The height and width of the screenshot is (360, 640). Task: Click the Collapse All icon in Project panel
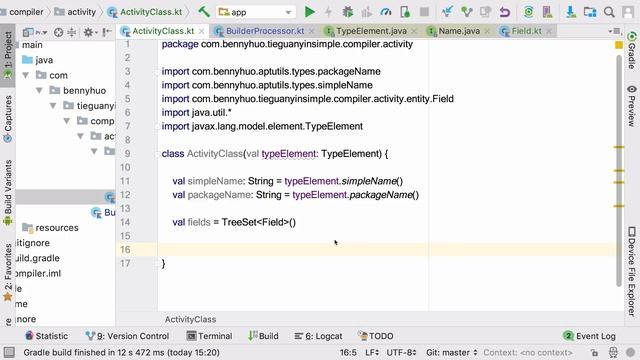click(72, 32)
